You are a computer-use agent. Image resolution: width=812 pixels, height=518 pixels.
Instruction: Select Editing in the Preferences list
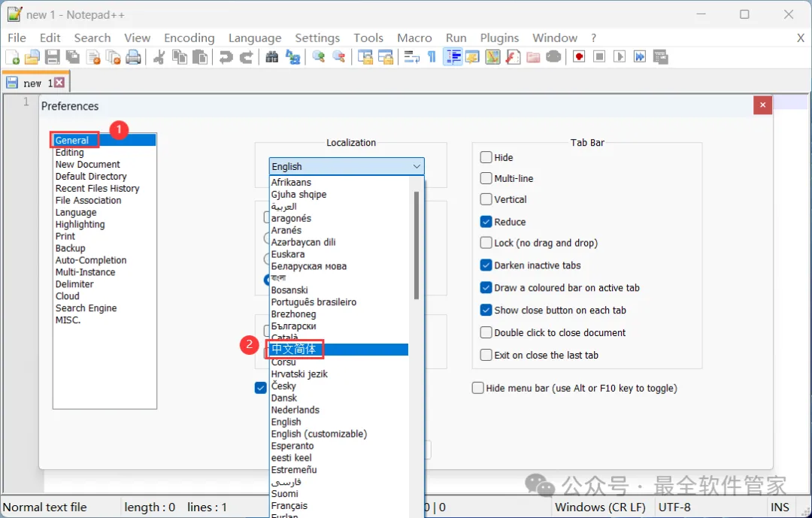pyautogui.click(x=69, y=153)
